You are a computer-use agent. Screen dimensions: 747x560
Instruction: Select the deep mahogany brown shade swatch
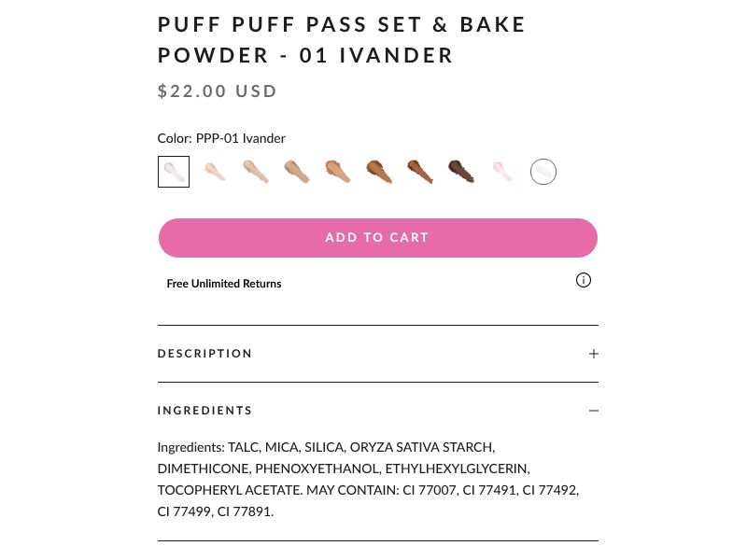tap(419, 171)
